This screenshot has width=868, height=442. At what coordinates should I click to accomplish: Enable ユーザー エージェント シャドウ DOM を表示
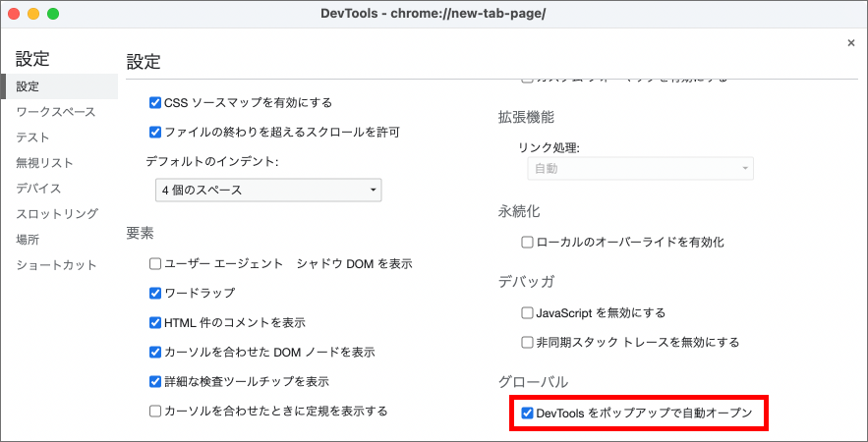point(154,263)
